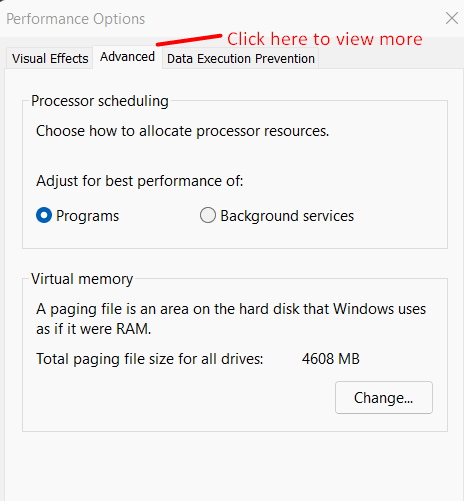Click the red 'Click here to view more' annotation
This screenshot has width=464, height=501.
325,39
